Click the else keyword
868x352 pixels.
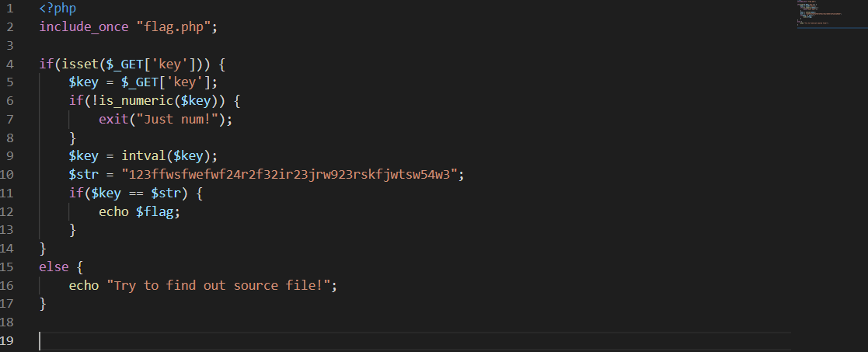point(54,267)
